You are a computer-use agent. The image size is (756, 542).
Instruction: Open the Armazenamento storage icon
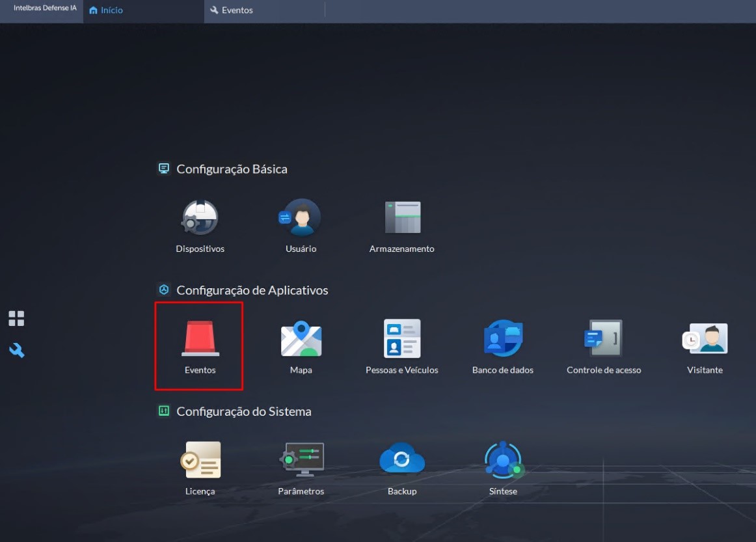pyautogui.click(x=403, y=217)
